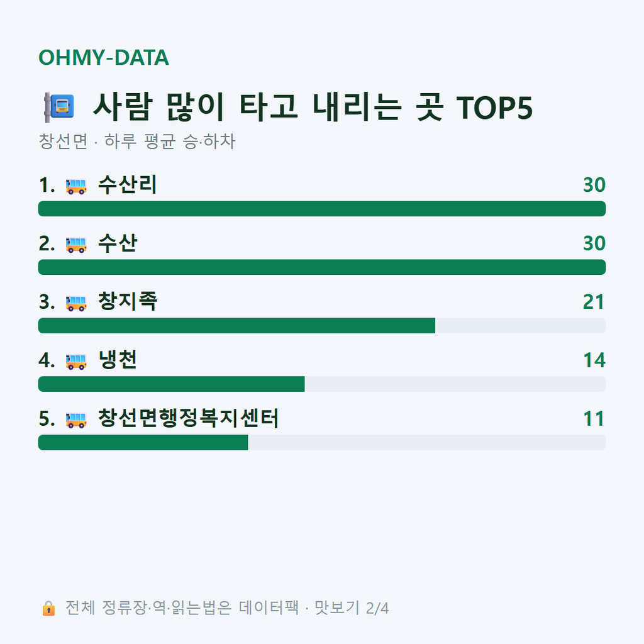The width and height of the screenshot is (644, 644).
Task: Click the OHMY-DATA brand label
Action: pos(104,57)
